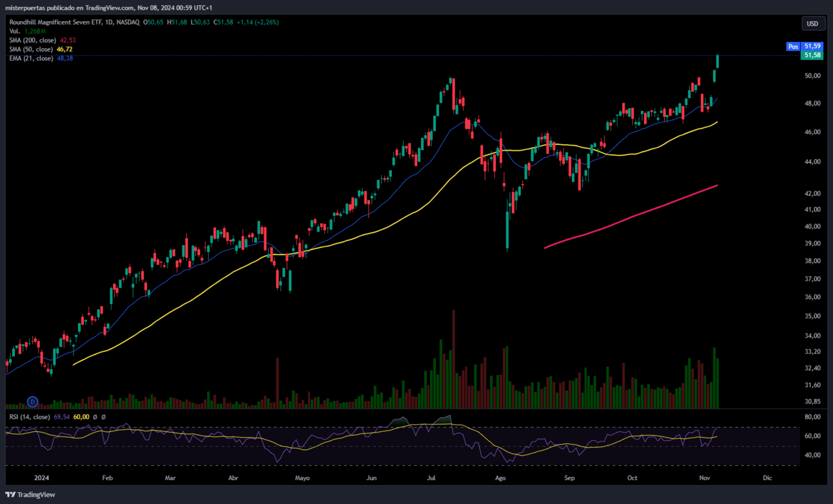Click the Dic label on time axis

click(x=767, y=478)
